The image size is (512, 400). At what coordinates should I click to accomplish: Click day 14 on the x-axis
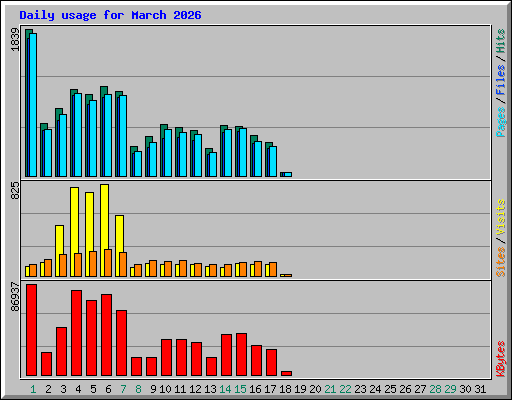pyautogui.click(x=225, y=389)
